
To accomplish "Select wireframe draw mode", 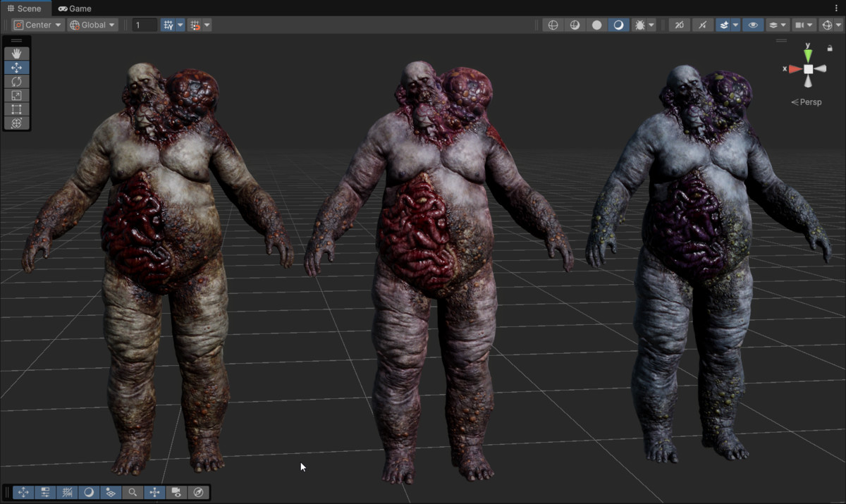I will (x=553, y=25).
